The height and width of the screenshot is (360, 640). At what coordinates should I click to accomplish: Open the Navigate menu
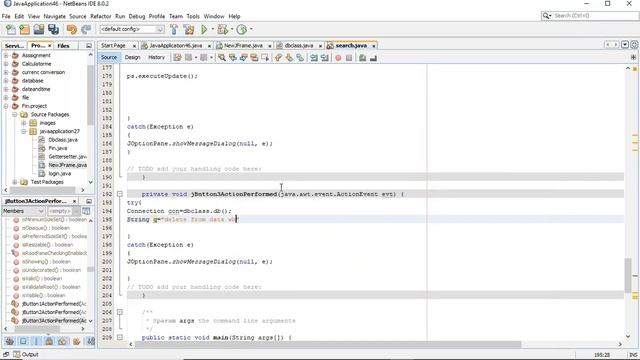click(54, 16)
